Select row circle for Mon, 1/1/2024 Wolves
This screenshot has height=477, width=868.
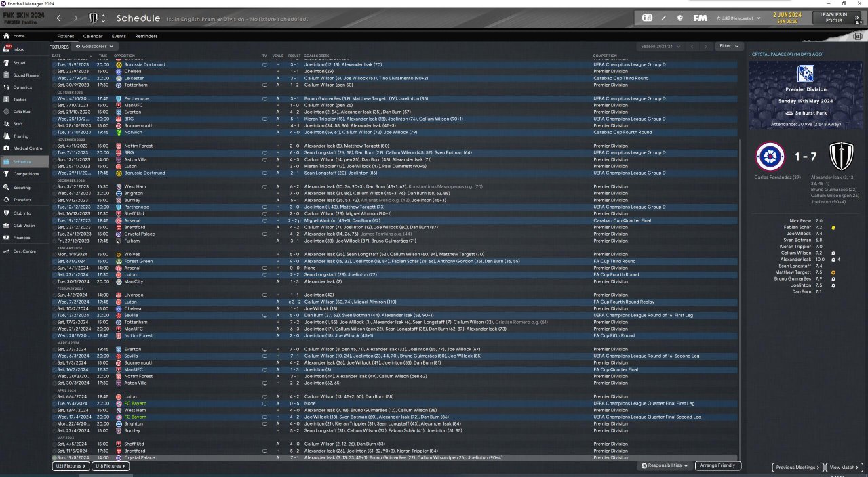pos(54,255)
